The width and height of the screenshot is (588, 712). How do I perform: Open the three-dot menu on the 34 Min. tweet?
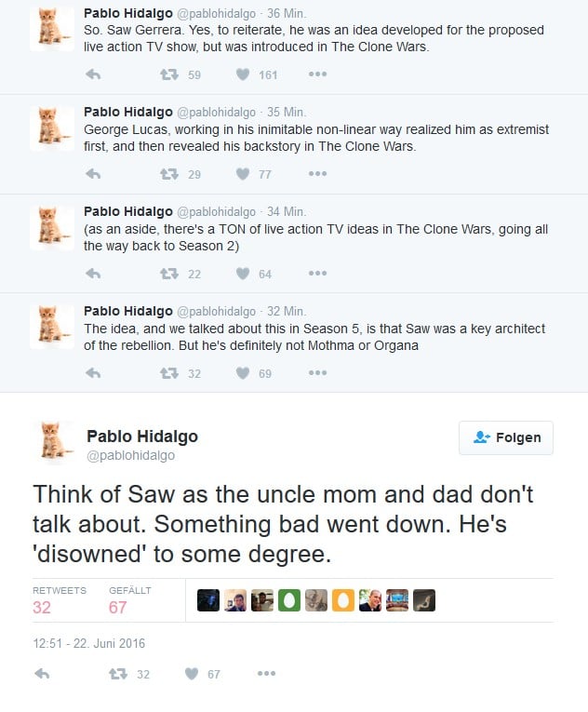317,273
